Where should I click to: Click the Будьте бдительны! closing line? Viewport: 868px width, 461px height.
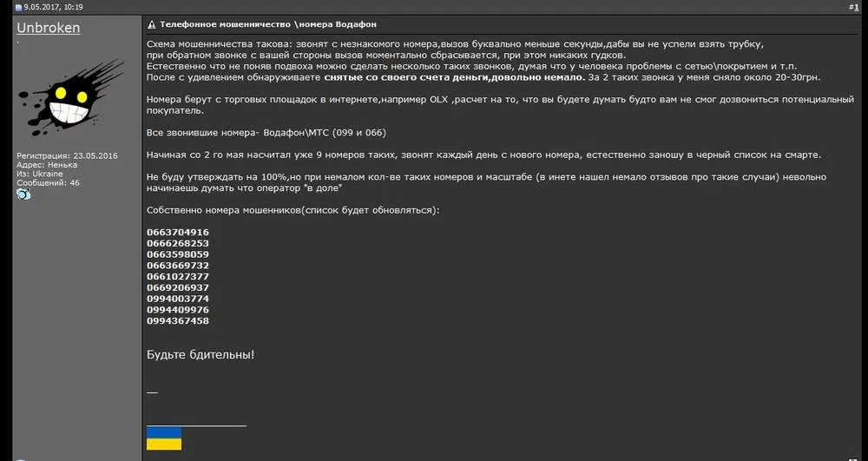click(201, 354)
